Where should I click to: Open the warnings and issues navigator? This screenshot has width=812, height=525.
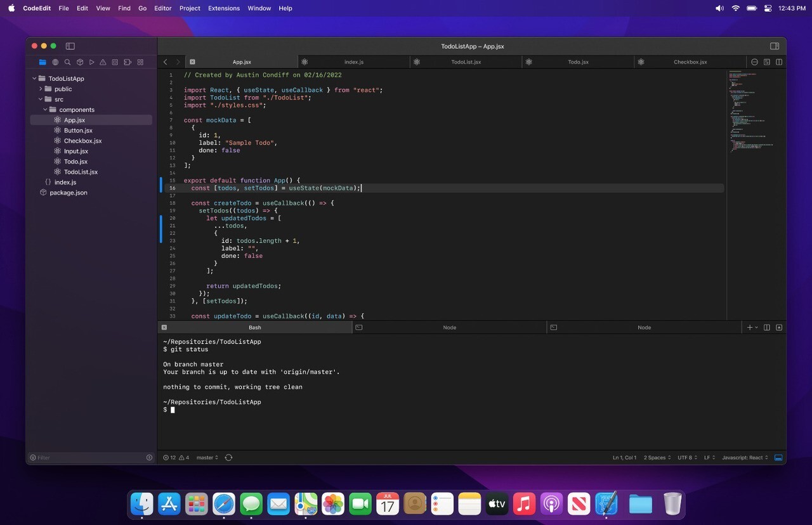[104, 62]
